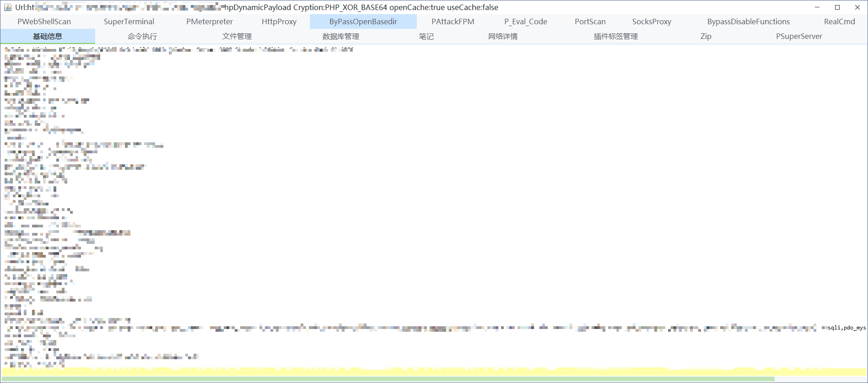Switch to the 命令执行 tab
This screenshot has height=383, width=868.
tap(142, 36)
